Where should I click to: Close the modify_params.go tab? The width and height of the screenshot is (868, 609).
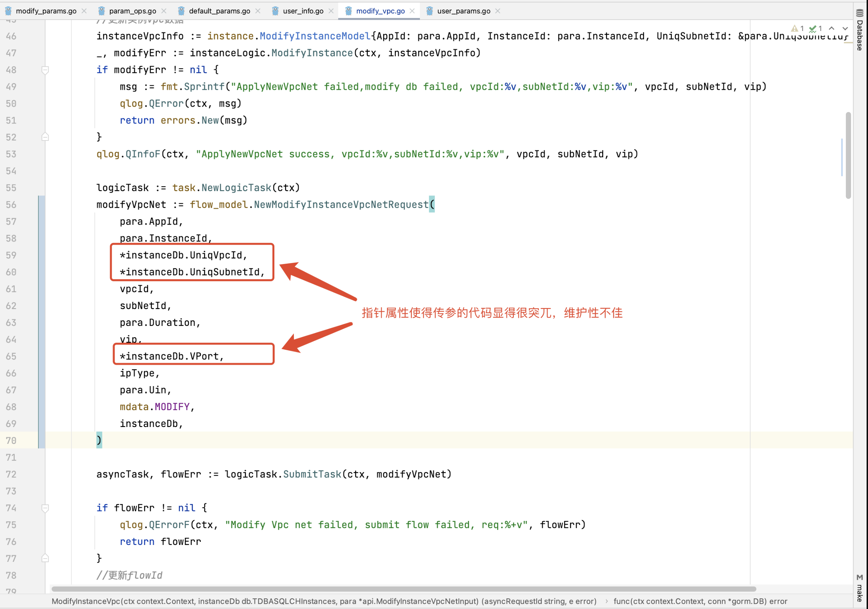84,11
